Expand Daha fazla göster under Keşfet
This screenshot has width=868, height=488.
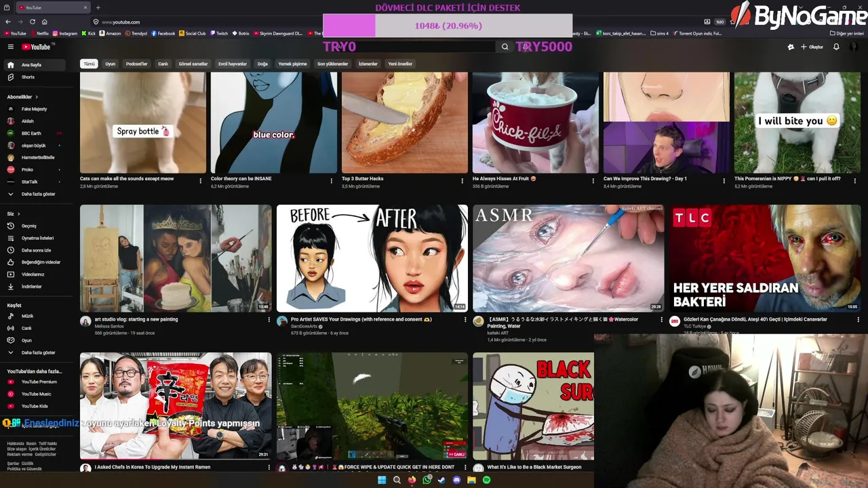tap(38, 352)
